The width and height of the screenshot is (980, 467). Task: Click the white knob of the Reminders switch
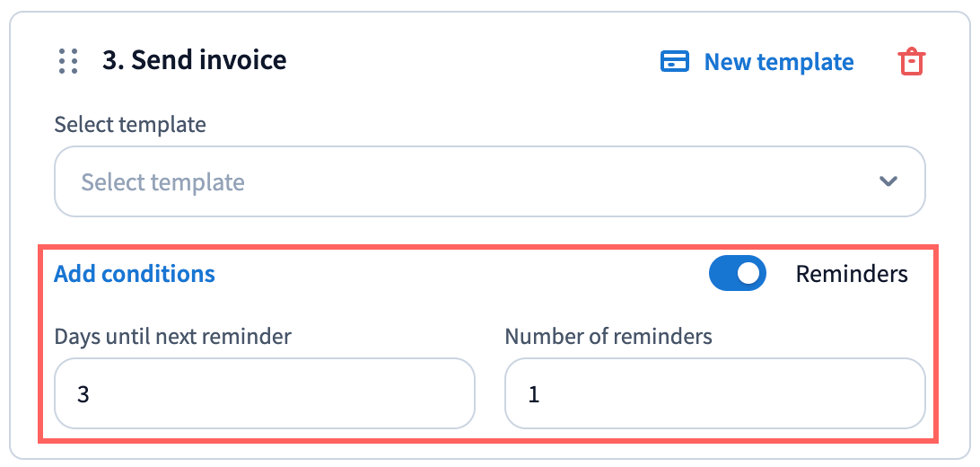tap(749, 274)
